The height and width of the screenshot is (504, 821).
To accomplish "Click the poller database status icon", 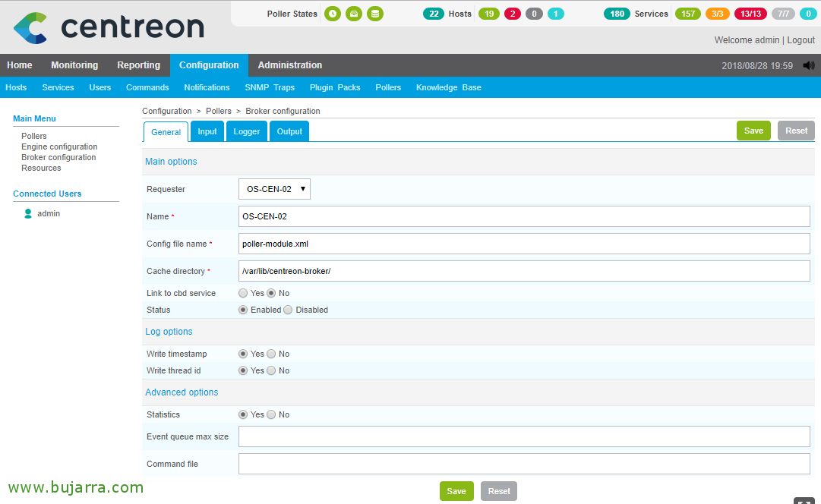I will coord(374,14).
